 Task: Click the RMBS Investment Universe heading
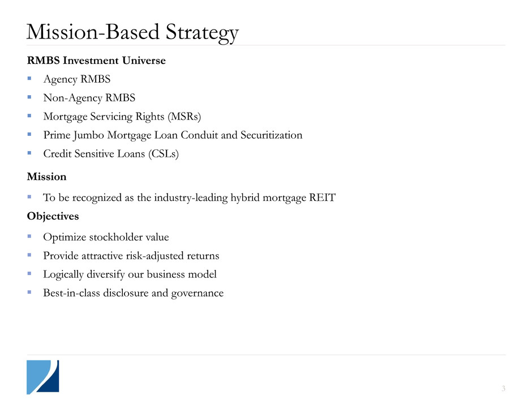96,61
